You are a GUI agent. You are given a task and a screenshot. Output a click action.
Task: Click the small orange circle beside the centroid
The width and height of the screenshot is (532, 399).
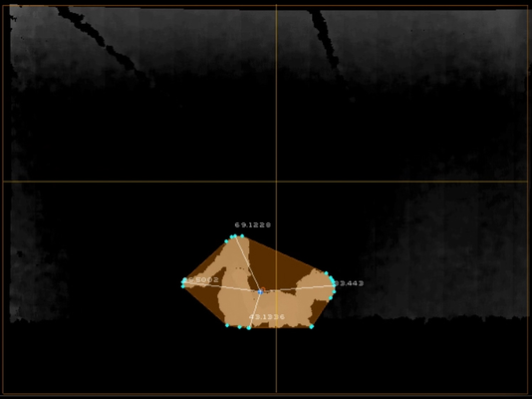pyautogui.click(x=263, y=289)
